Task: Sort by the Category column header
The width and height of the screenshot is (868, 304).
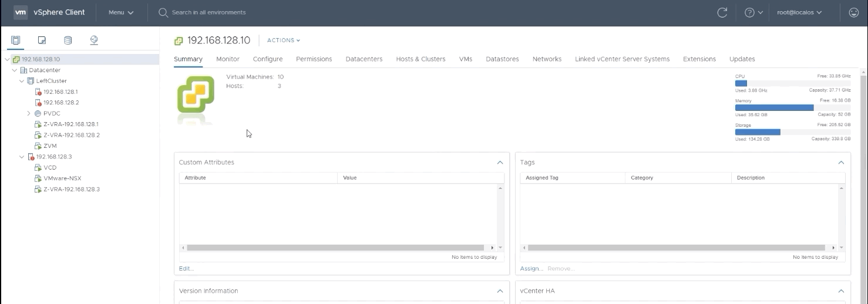Action: tap(678, 178)
